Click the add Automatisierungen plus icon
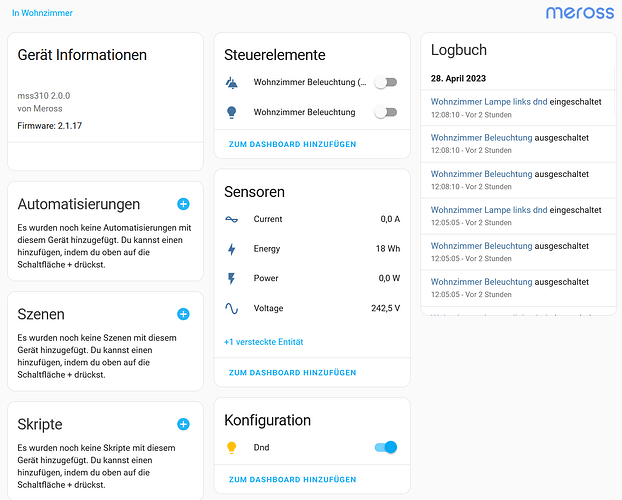The image size is (622, 500). 183,204
